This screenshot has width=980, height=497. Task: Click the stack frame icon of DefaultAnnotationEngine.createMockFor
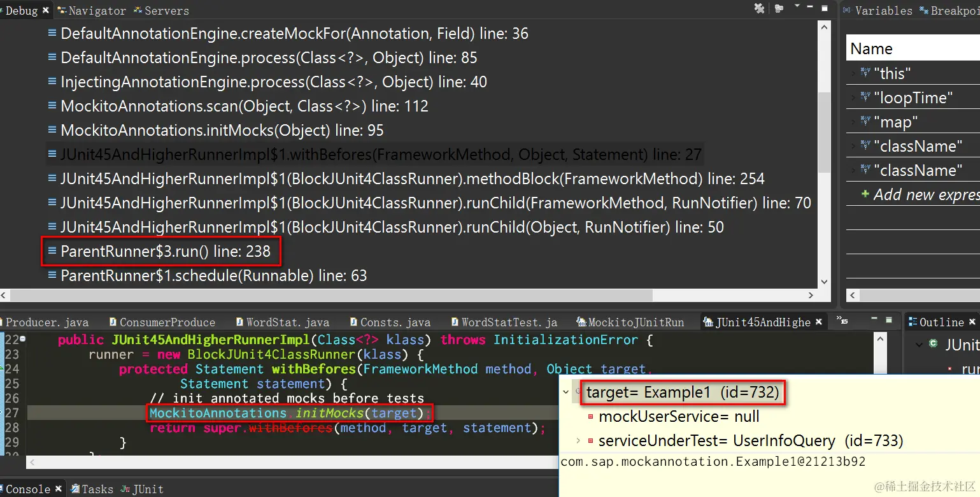[x=52, y=34]
